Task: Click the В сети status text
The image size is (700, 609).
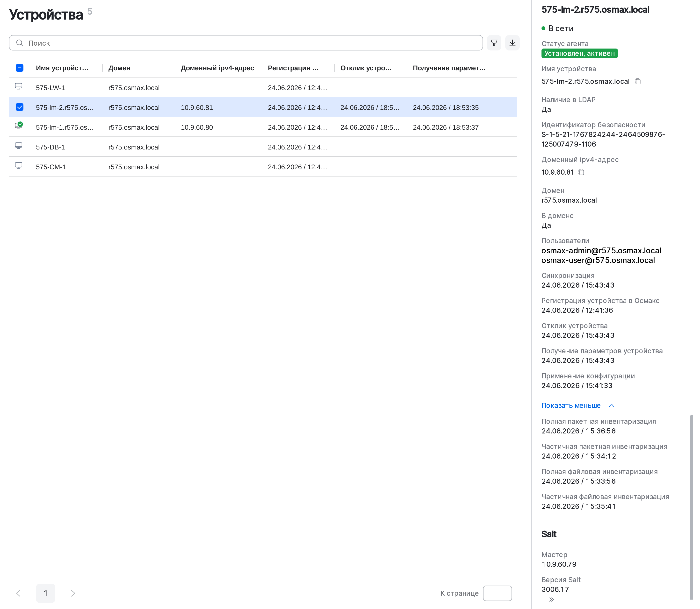Action: tap(561, 28)
